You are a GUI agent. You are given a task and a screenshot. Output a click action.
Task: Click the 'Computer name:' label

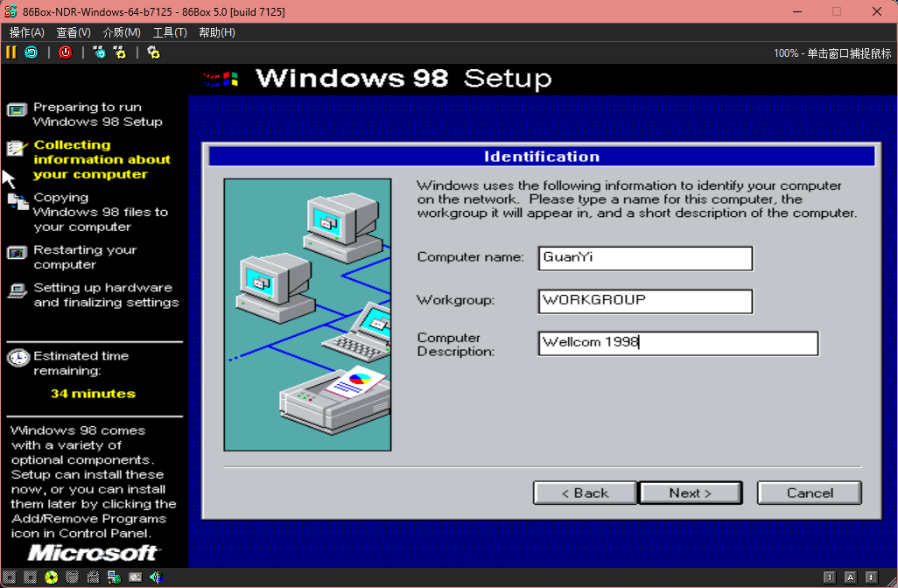470,257
